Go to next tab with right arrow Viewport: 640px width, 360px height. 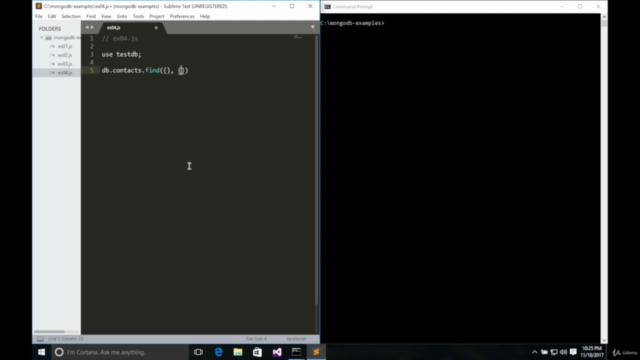(92, 27)
